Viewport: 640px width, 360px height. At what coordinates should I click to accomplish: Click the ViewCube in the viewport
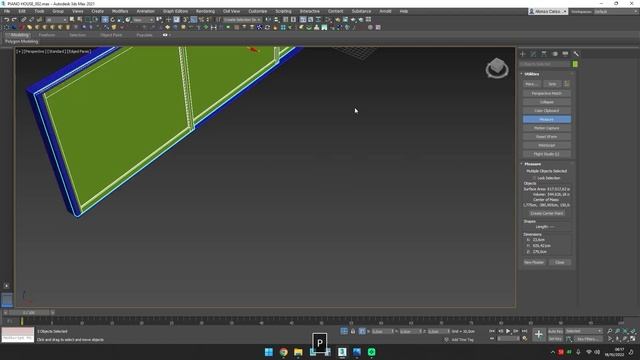pos(497,68)
